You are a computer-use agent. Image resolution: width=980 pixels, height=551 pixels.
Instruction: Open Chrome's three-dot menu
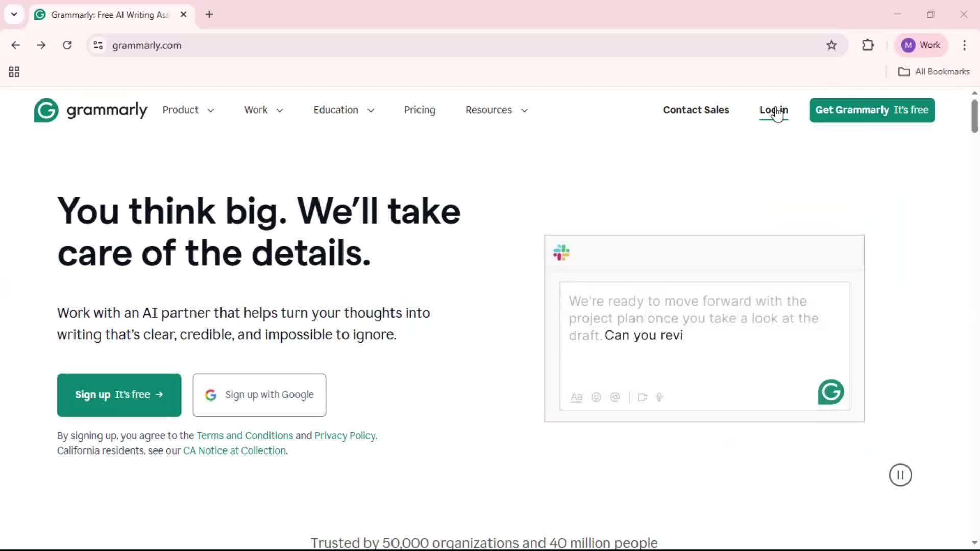[964, 45]
